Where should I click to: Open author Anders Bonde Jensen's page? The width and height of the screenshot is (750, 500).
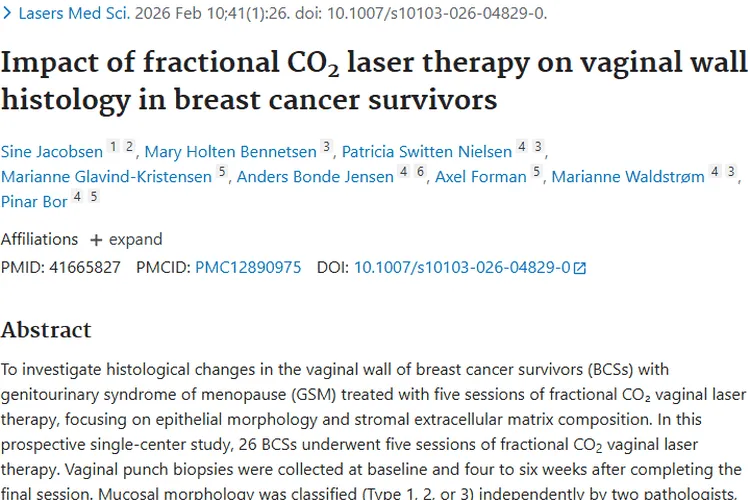point(316,177)
